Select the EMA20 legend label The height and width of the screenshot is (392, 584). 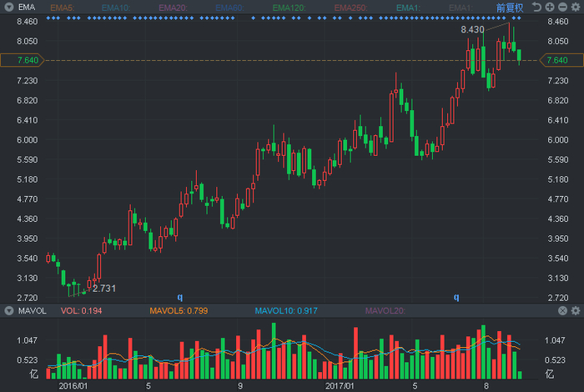coord(174,8)
